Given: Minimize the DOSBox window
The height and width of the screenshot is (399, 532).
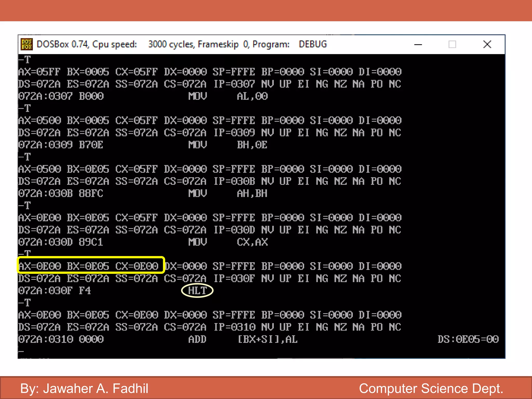Looking at the screenshot, I should 418,45.
